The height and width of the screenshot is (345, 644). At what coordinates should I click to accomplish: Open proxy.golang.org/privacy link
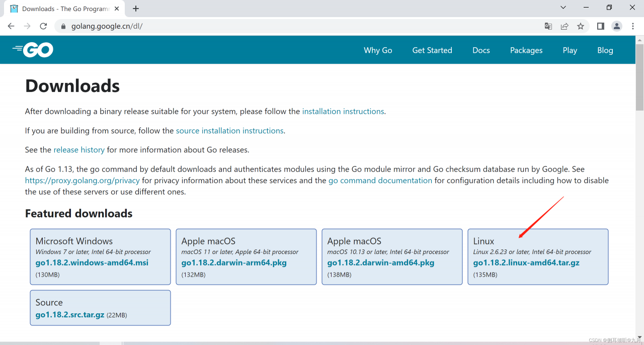pos(83,181)
